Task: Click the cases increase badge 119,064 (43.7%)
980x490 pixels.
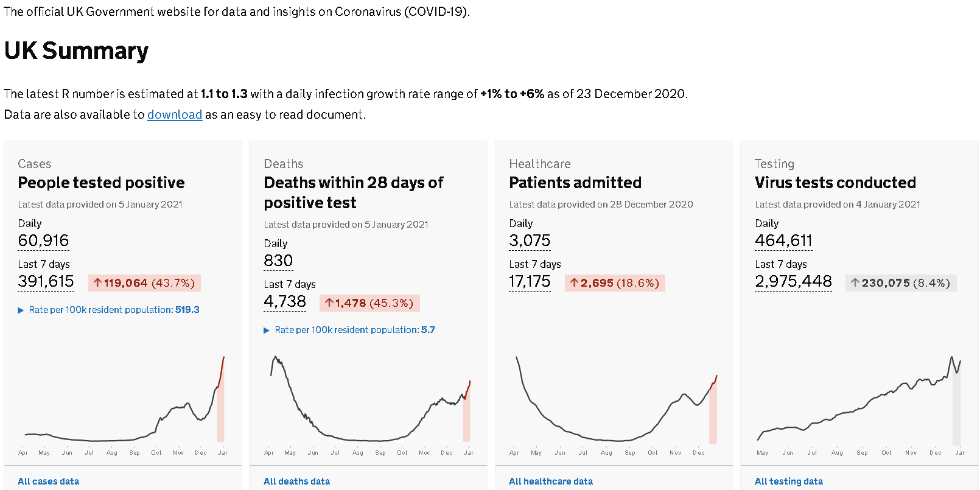Action: (x=144, y=283)
